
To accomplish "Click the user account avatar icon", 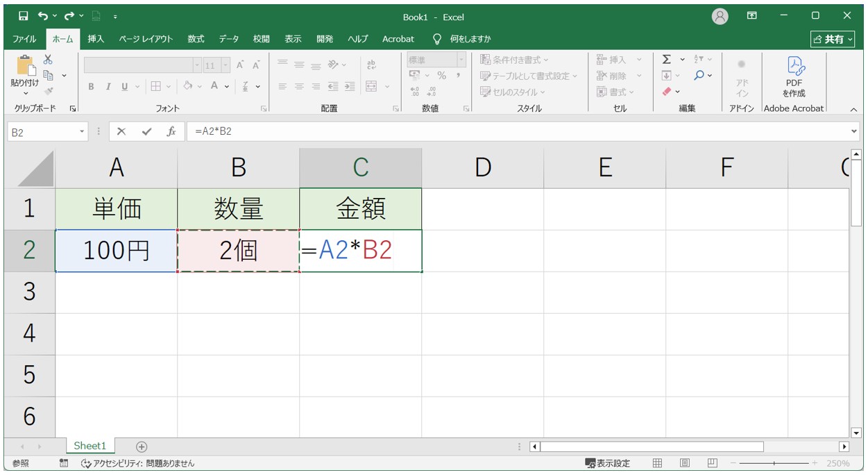I will (720, 16).
